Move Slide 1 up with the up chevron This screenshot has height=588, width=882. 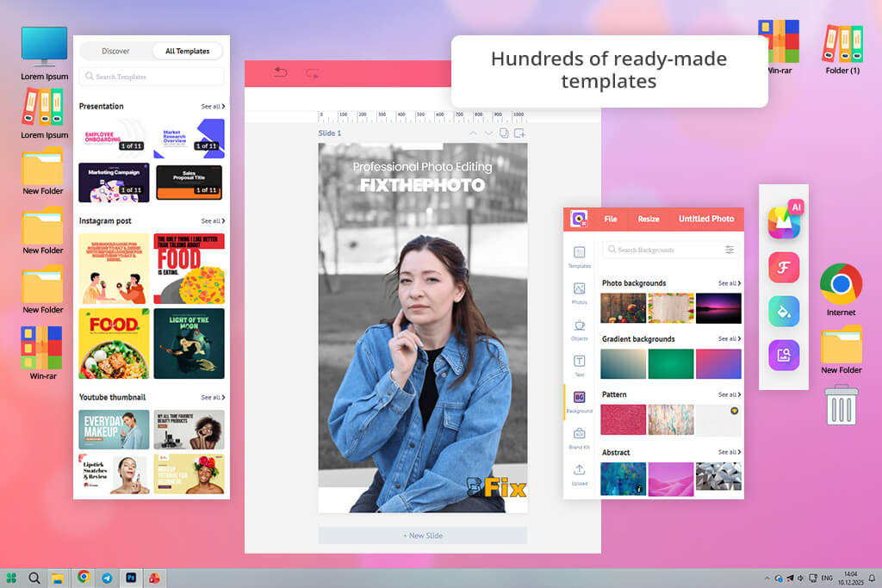(473, 133)
